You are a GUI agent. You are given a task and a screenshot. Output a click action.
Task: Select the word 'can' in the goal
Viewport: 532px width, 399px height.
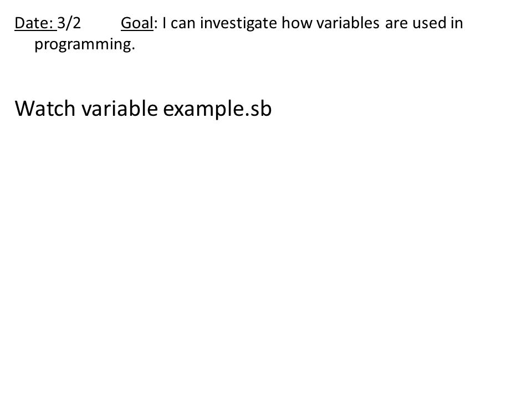(183, 24)
